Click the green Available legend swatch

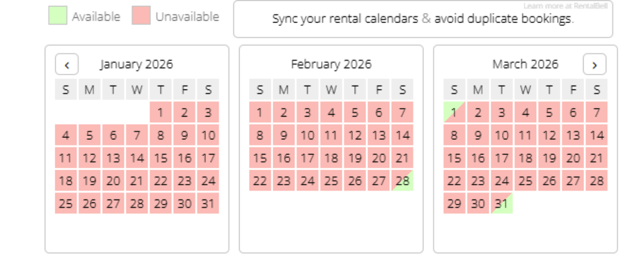[58, 15]
